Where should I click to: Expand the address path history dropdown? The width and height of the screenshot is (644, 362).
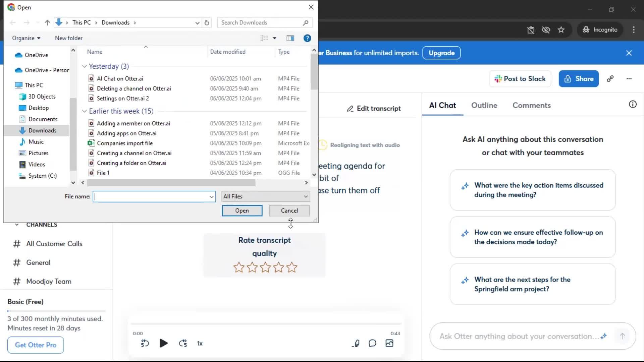[197, 23]
